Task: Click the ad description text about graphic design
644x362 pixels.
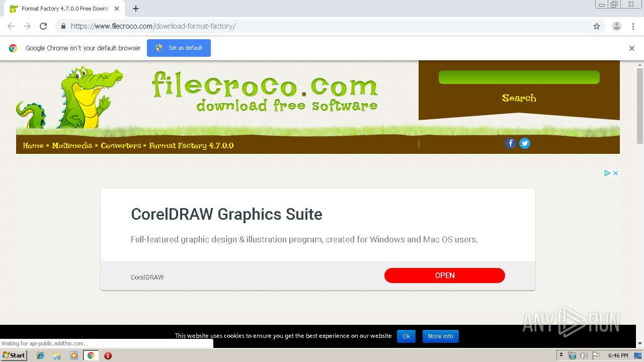Action: 304,239
